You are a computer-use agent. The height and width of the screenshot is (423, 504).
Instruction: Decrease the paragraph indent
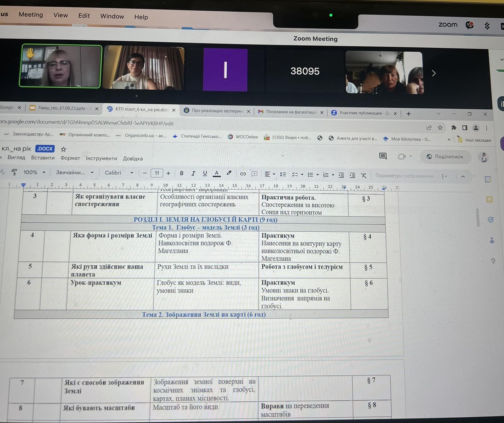341,175
